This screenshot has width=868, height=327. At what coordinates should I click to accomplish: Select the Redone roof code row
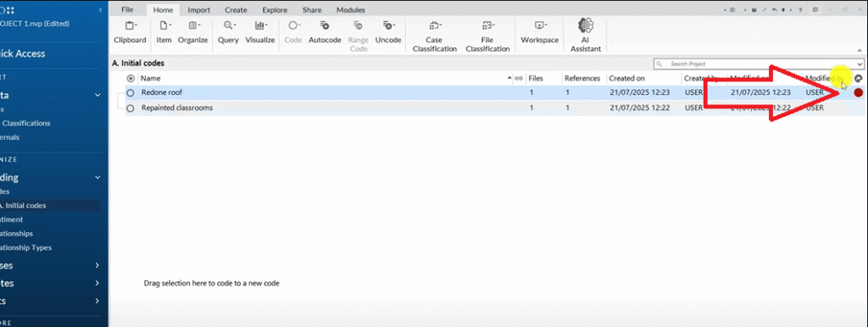pos(494,93)
